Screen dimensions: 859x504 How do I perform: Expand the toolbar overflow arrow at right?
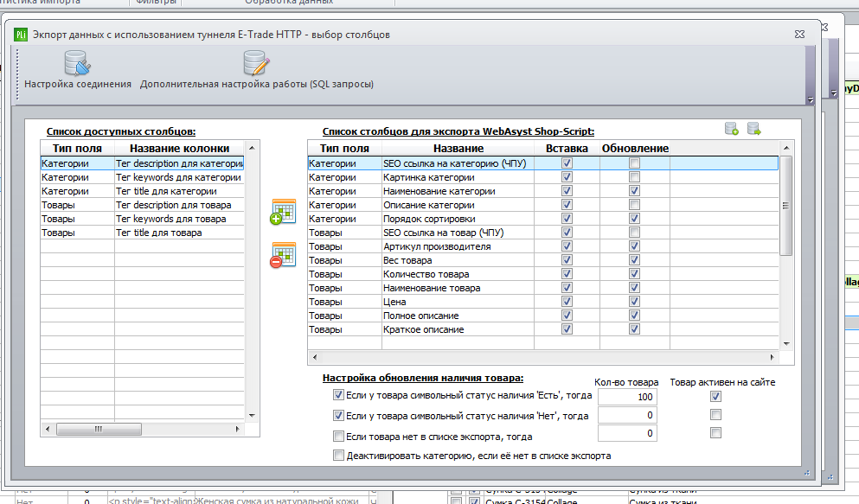click(x=811, y=100)
